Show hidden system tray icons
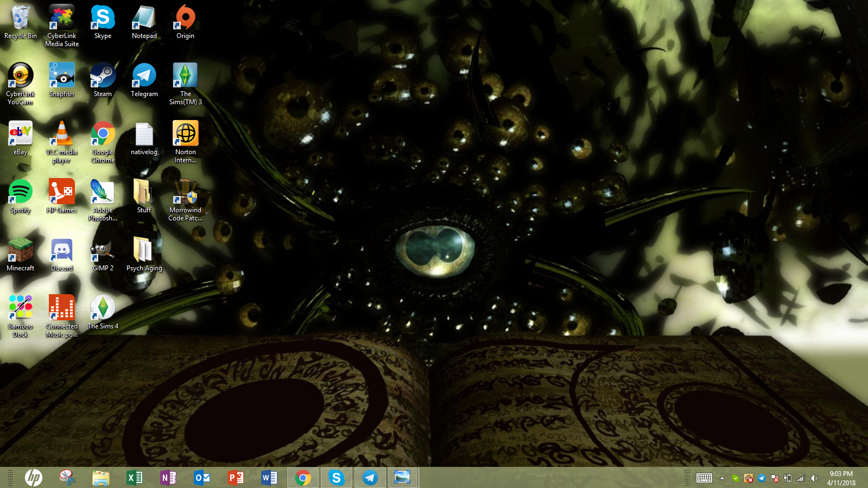 click(x=722, y=478)
